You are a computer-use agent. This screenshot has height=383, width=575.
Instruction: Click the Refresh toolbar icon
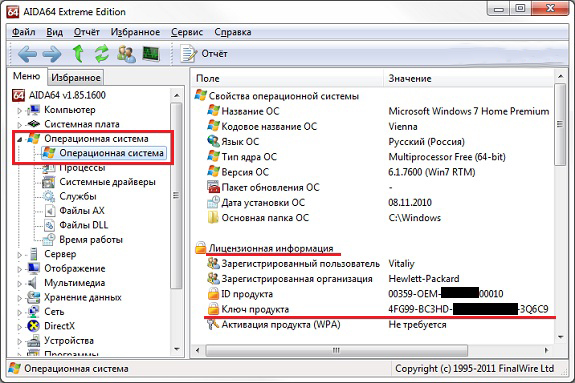point(102,54)
